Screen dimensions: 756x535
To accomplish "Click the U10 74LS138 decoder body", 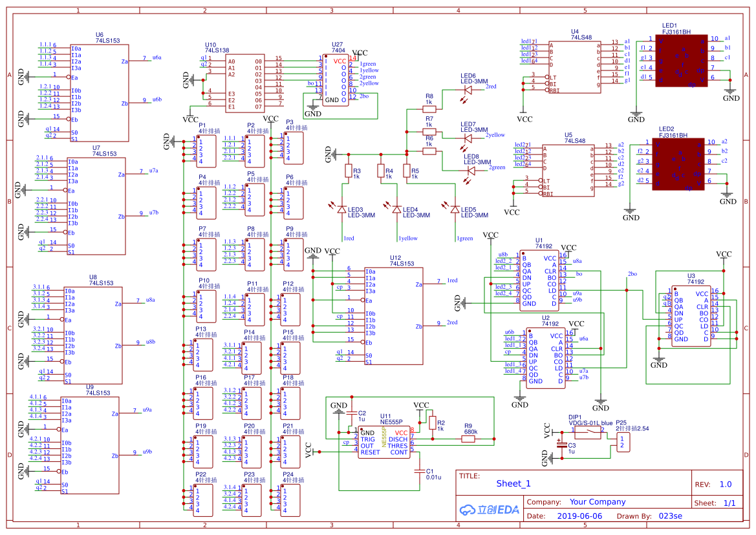I will point(245,83).
